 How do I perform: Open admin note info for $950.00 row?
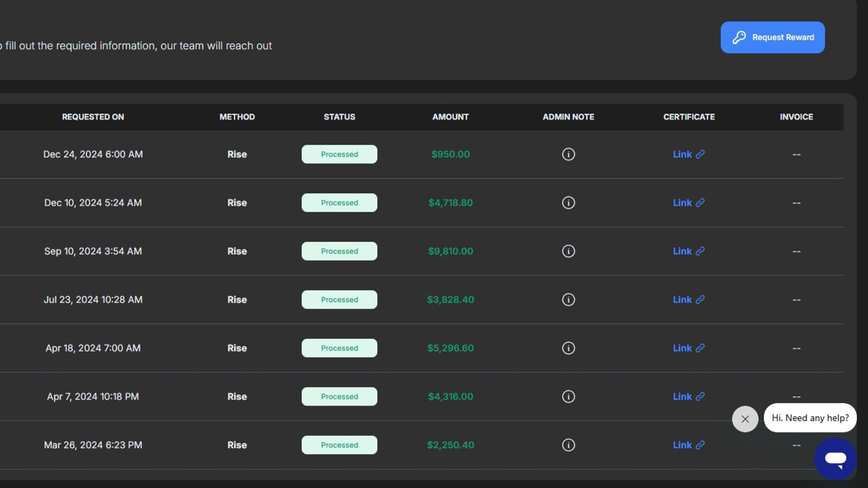[568, 154]
